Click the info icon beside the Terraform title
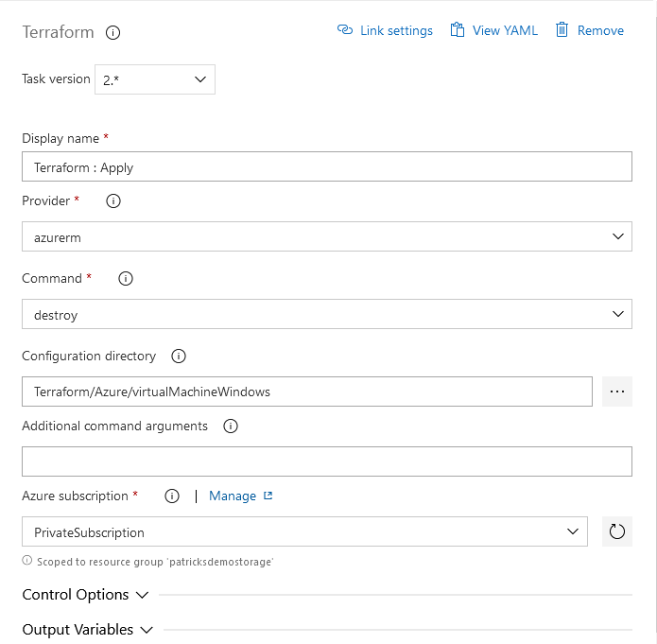 click(112, 32)
